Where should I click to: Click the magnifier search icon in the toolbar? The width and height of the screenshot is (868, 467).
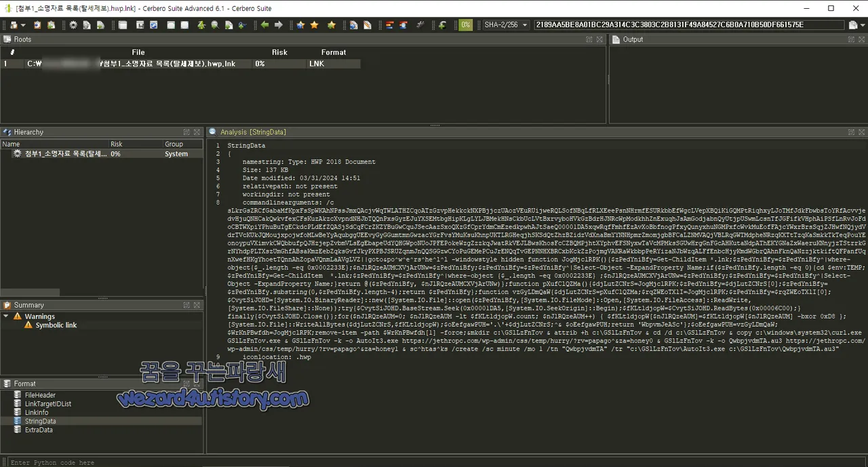click(x=214, y=25)
